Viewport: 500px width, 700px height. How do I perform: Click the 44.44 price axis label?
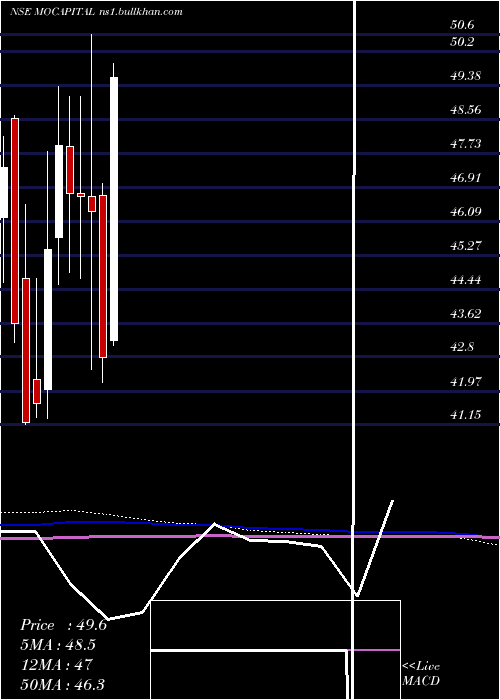click(x=465, y=279)
